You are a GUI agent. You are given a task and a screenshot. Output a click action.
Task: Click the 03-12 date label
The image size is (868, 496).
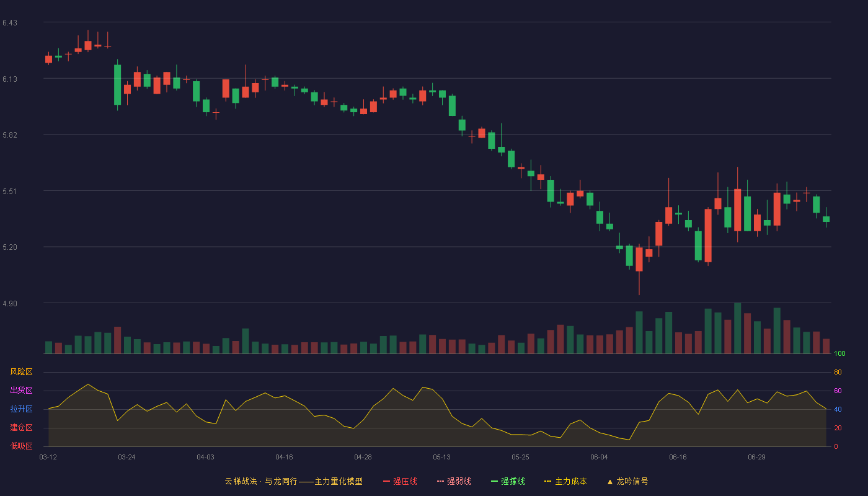pos(48,457)
